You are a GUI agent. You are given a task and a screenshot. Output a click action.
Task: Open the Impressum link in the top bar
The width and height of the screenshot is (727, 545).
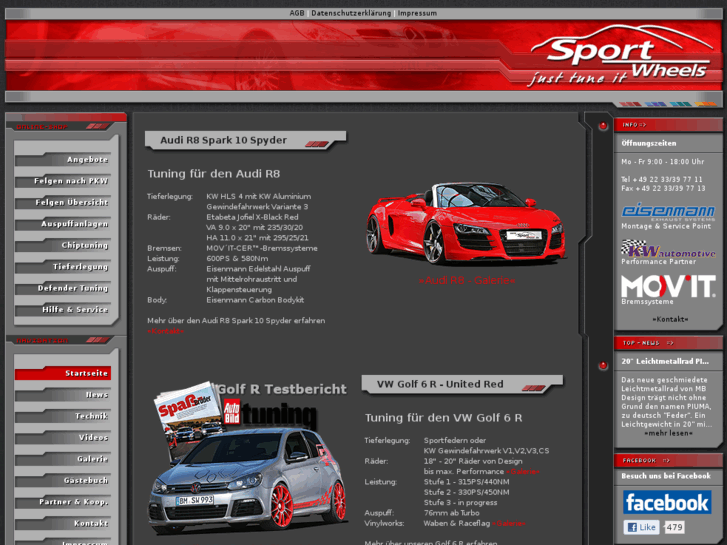[417, 13]
